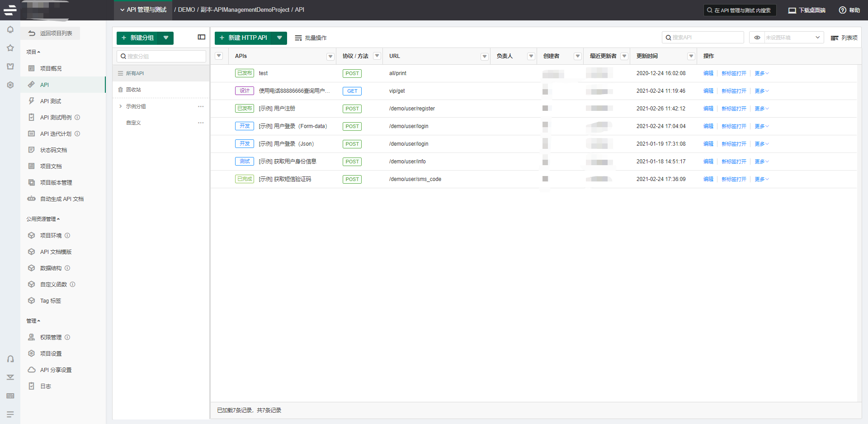Focus the 搜索分组 search field
This screenshot has width=868, height=424.
(x=161, y=56)
